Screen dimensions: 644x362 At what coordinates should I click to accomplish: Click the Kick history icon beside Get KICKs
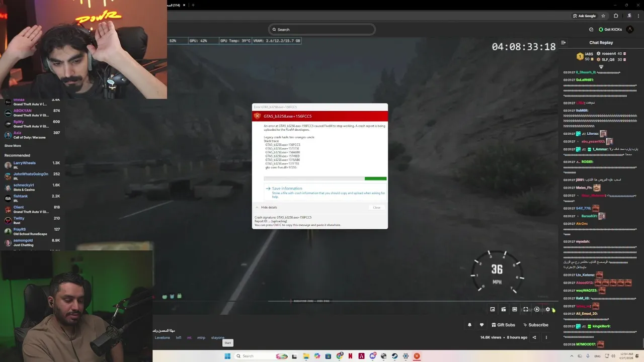(591, 29)
